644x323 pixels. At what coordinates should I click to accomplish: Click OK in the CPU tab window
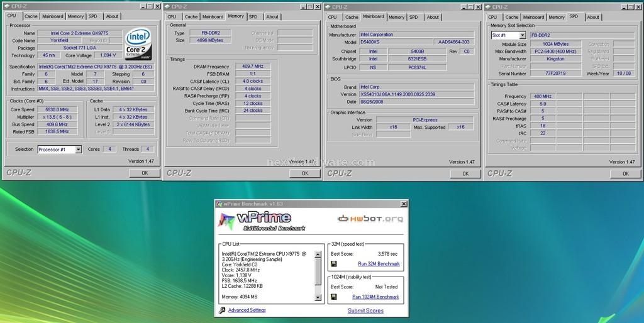[145, 173]
